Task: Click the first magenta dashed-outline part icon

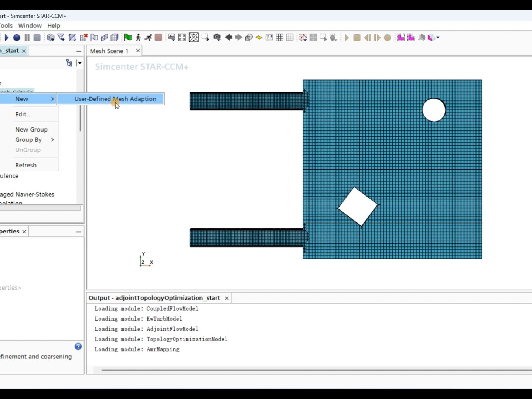Action: tap(401, 37)
